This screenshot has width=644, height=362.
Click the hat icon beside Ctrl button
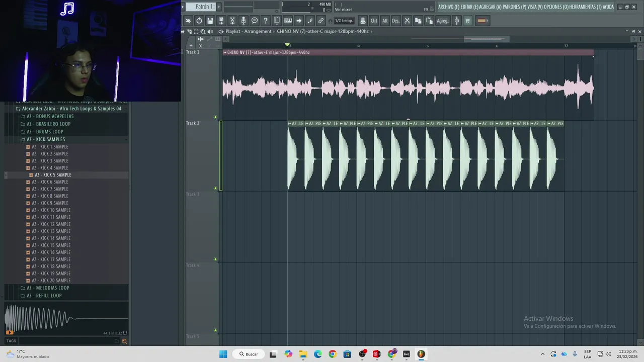pyautogui.click(x=363, y=21)
